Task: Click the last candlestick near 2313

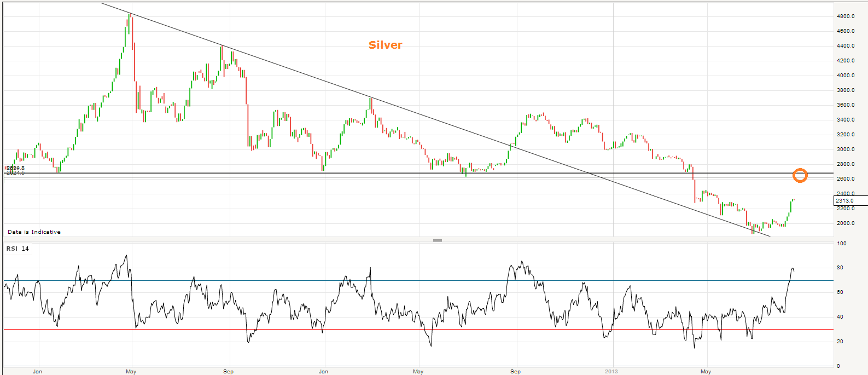Action: [x=793, y=200]
